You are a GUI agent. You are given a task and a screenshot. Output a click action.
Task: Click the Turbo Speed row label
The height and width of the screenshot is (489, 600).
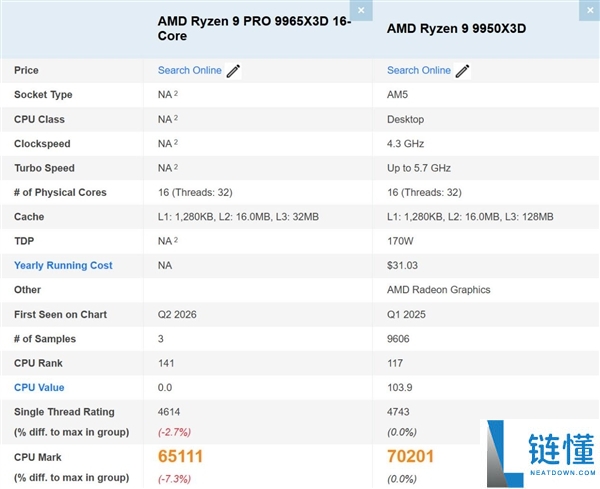point(44,168)
